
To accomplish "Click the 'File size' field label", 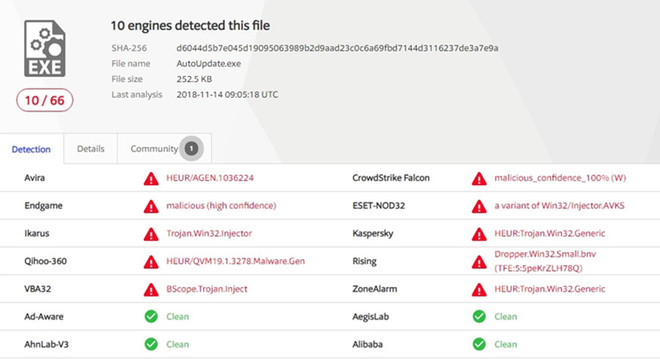I will [x=127, y=79].
